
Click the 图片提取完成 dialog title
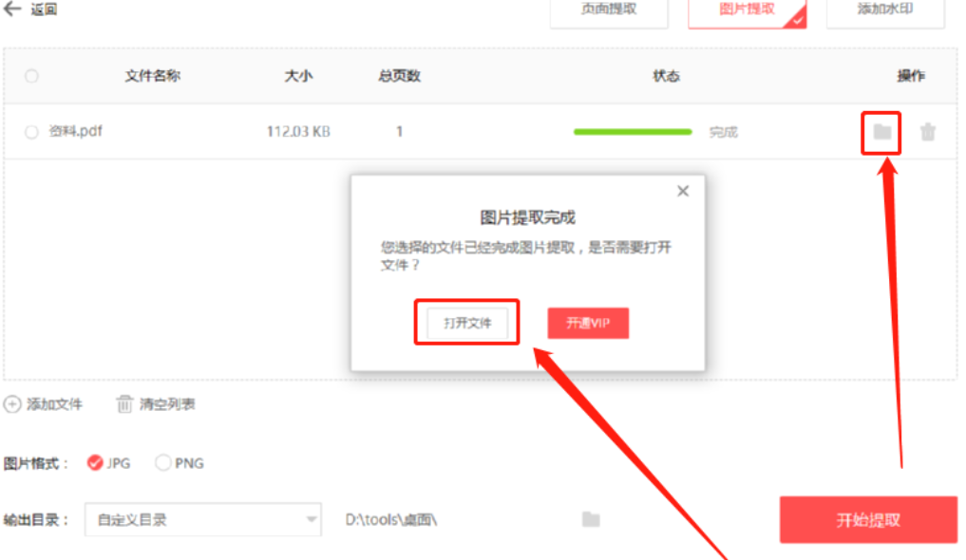pos(527,217)
